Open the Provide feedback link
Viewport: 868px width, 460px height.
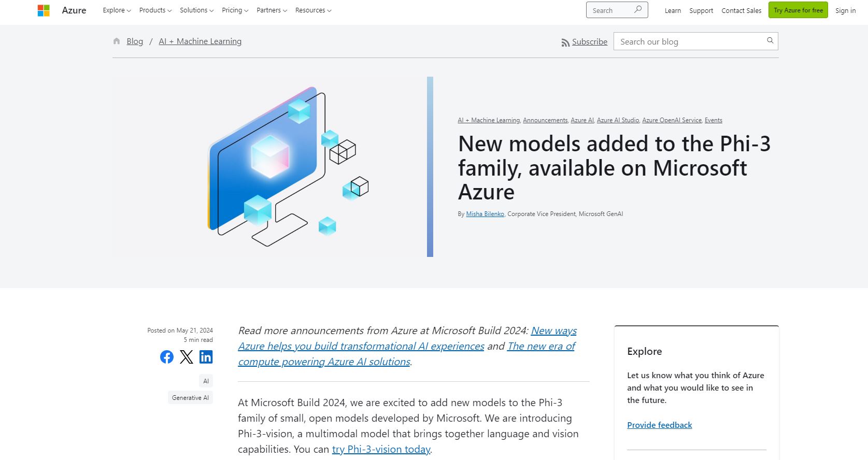click(x=659, y=425)
